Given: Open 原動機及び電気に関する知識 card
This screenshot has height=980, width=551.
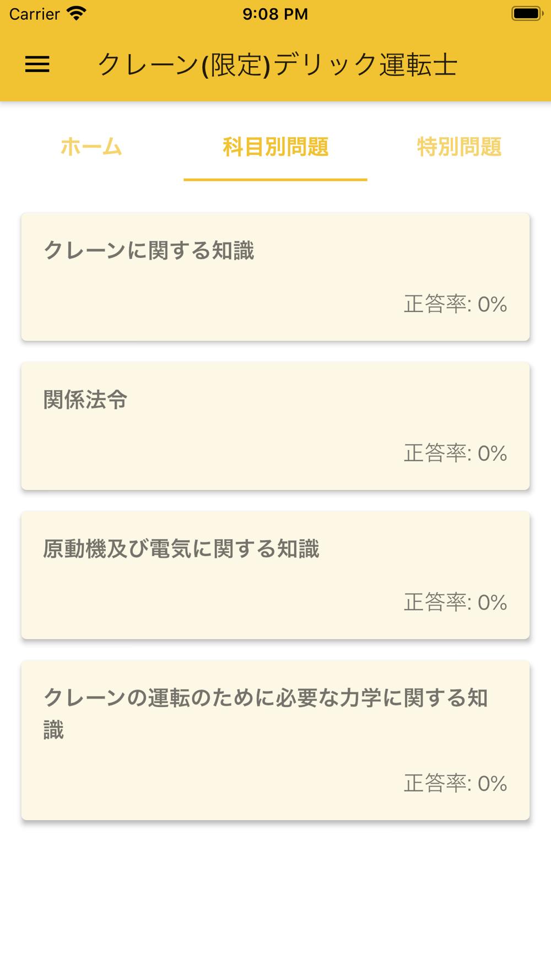Looking at the screenshot, I should click(x=275, y=575).
